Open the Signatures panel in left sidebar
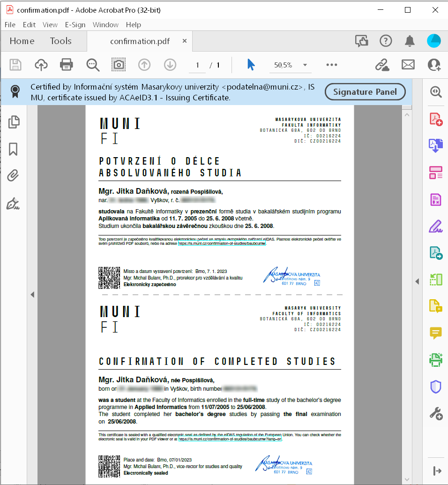Viewport: 448px width, 485px height. (14, 204)
